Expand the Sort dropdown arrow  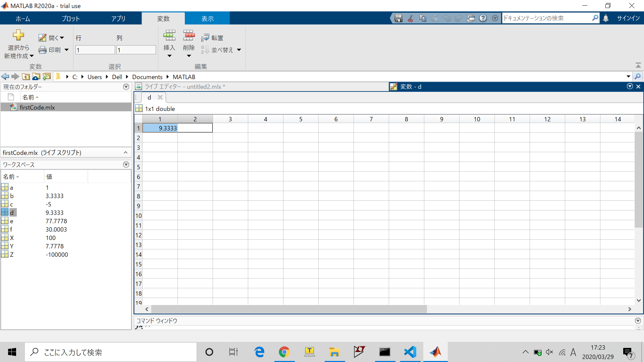click(239, 50)
